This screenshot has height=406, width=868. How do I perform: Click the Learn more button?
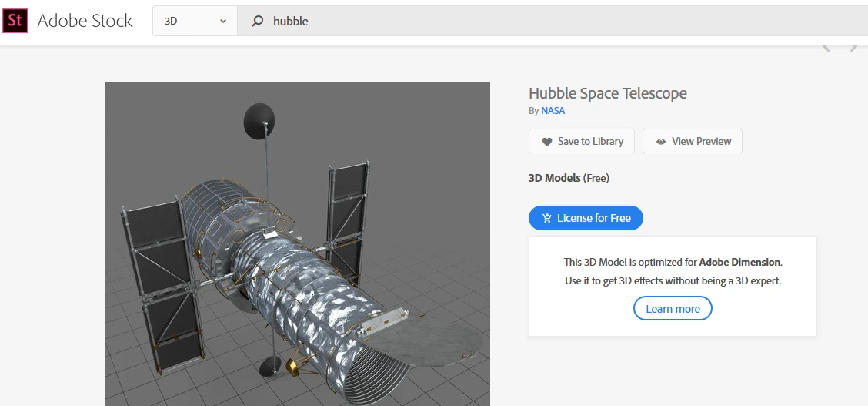(673, 308)
